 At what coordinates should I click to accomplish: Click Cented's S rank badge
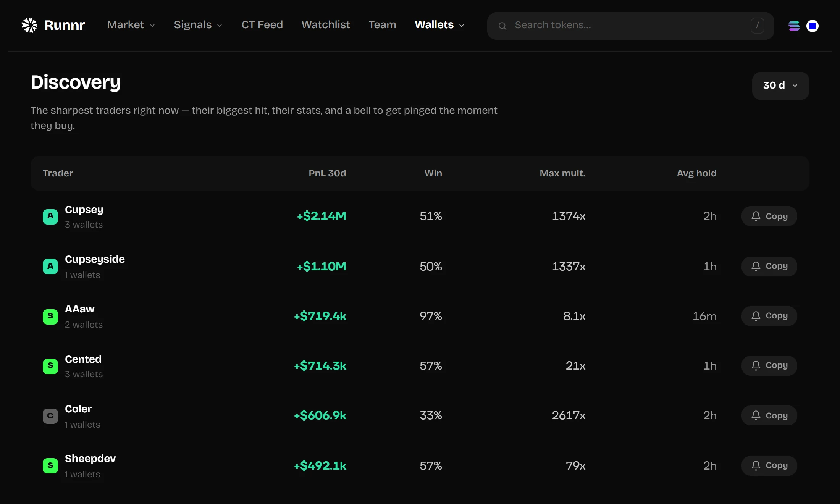pos(50,366)
